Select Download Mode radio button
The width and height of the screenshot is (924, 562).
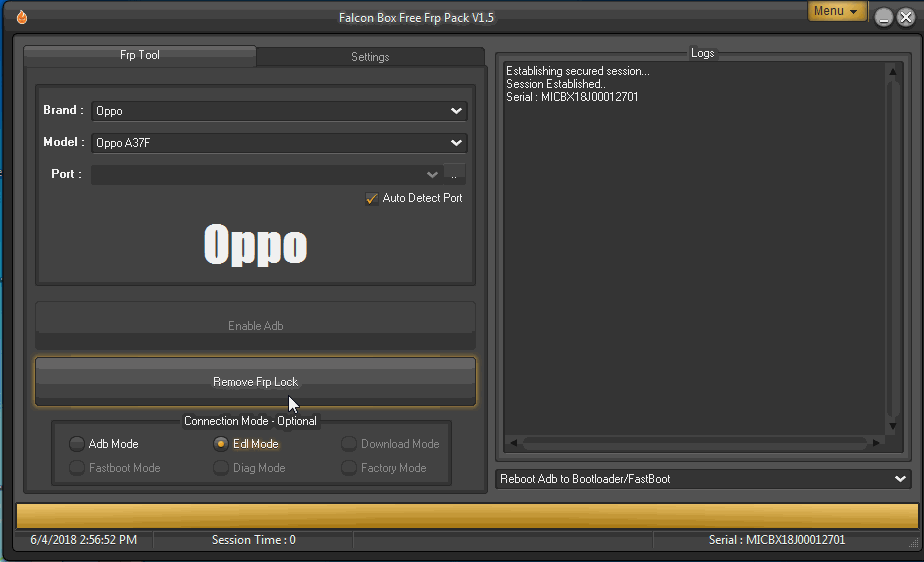click(x=349, y=444)
